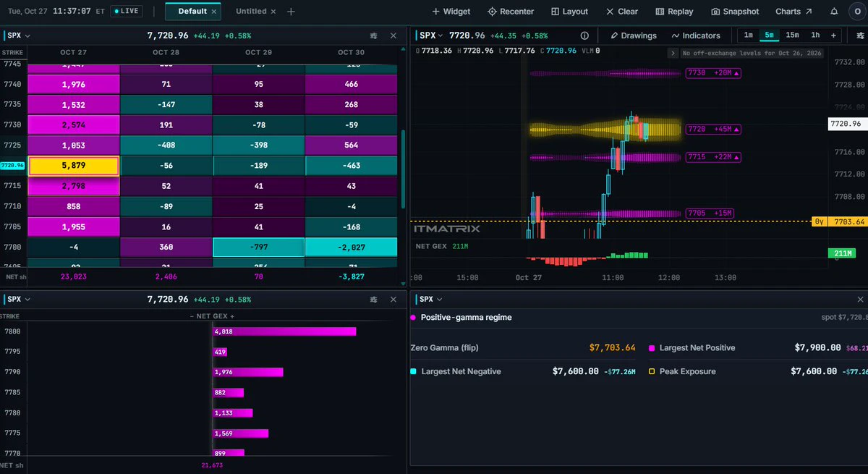Close the Untitled tab
868x474 pixels.
[275, 12]
